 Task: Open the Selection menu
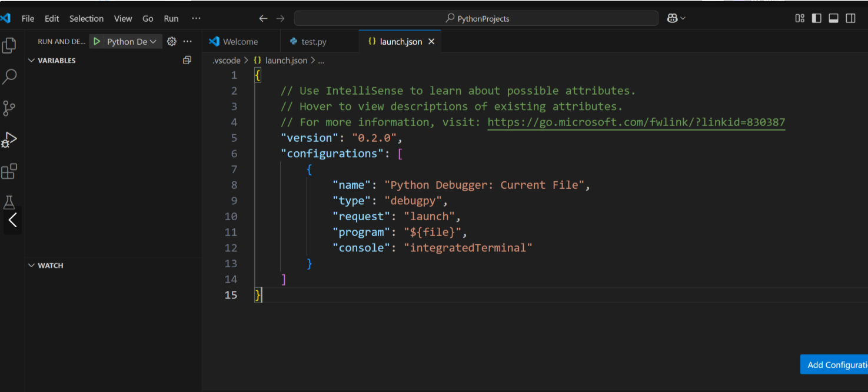(87, 18)
